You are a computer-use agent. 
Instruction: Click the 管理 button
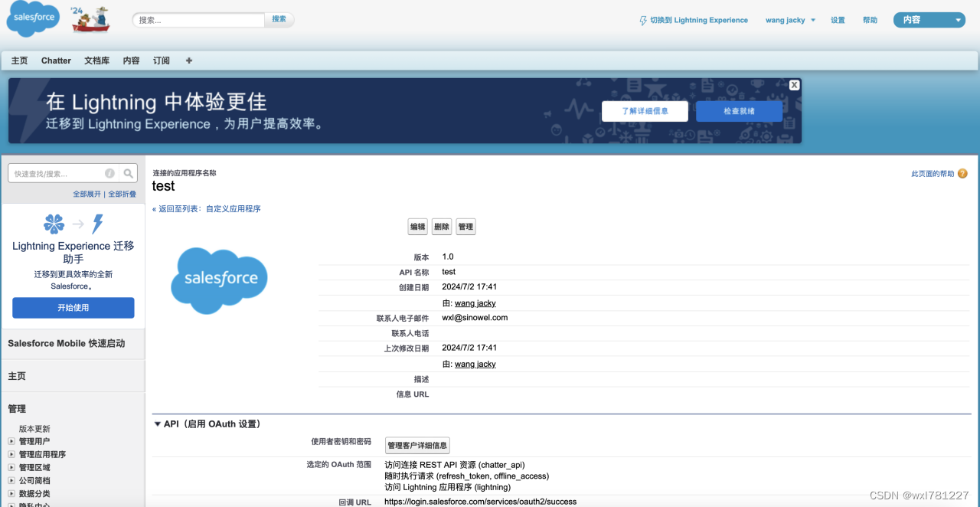coord(465,227)
